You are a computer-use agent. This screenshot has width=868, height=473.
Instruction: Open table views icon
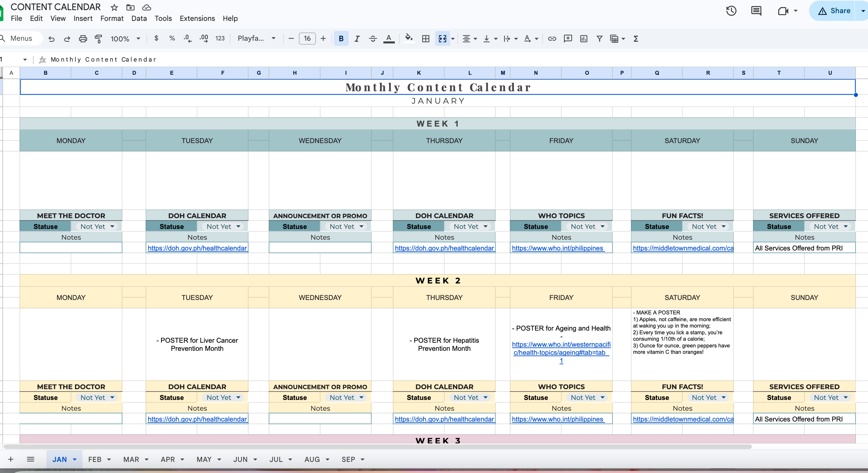[x=614, y=39]
